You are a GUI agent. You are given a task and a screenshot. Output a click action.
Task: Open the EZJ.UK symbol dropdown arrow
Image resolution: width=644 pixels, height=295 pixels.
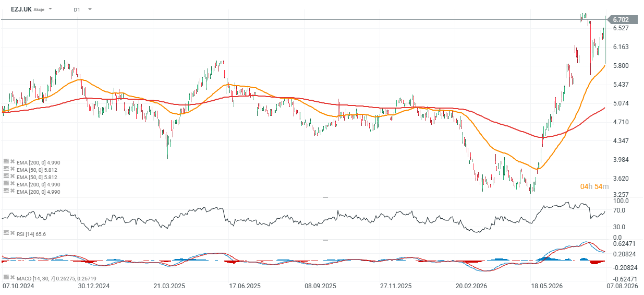50,9
